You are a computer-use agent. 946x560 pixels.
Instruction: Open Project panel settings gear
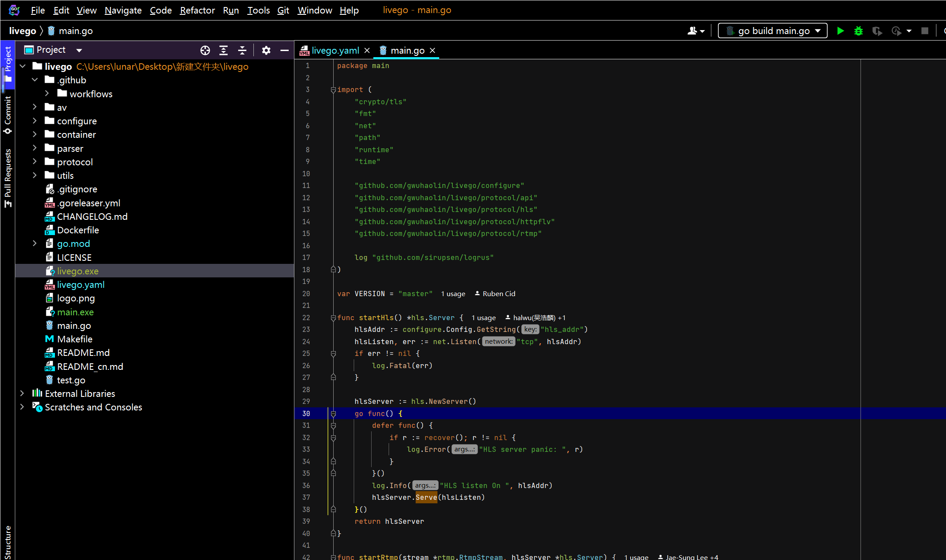click(266, 50)
